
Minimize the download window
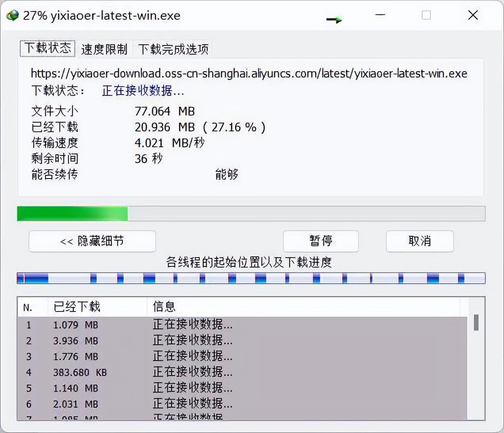coord(380,15)
